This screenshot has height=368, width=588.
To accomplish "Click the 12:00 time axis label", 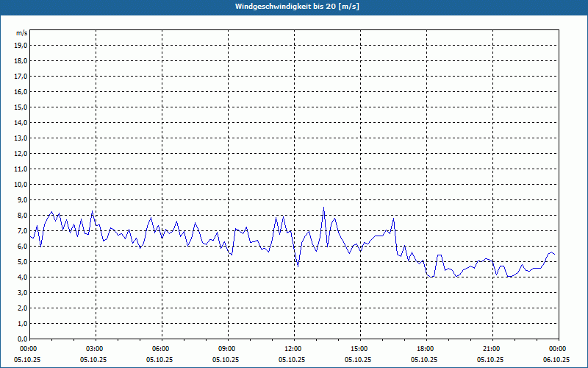I will tap(293, 349).
